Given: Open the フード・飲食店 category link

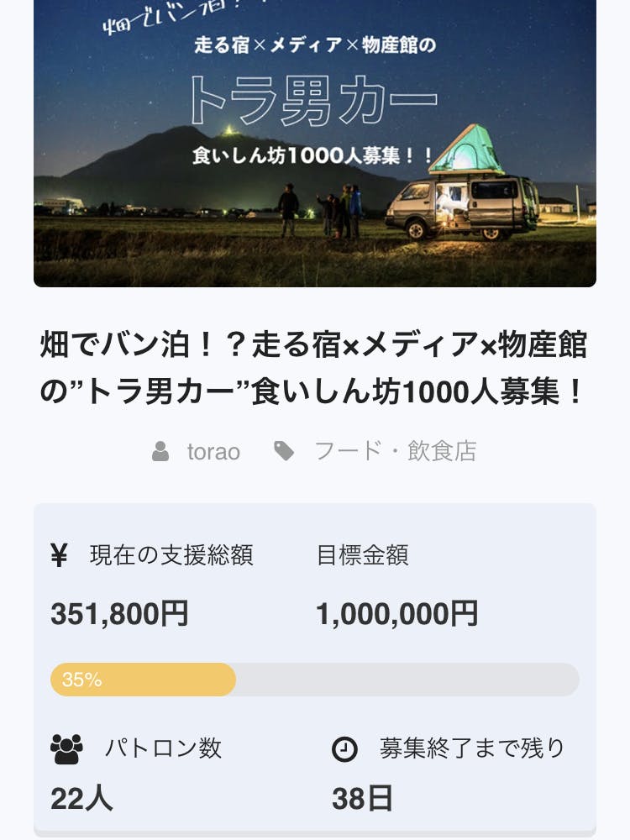Looking at the screenshot, I should pyautogui.click(x=395, y=452).
